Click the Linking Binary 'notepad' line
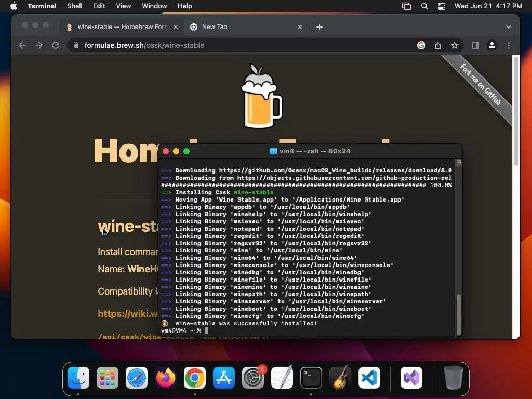The width and height of the screenshot is (532, 399). point(263,229)
